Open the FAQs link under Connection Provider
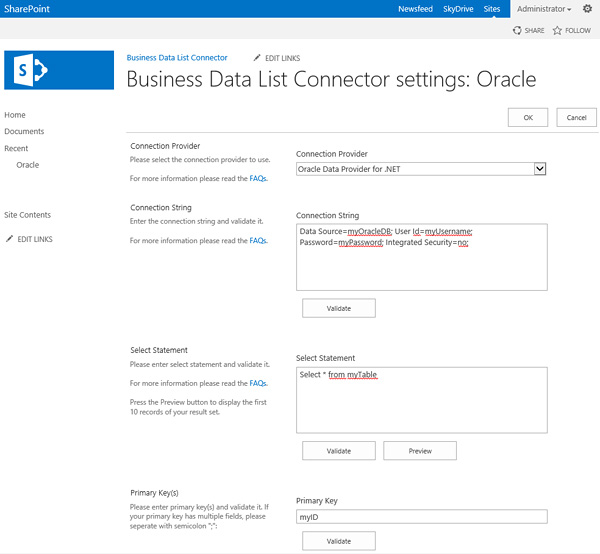 tap(258, 178)
